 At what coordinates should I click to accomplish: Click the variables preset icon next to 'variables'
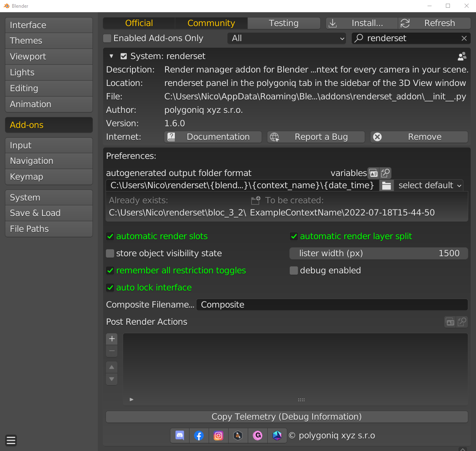[x=373, y=173]
